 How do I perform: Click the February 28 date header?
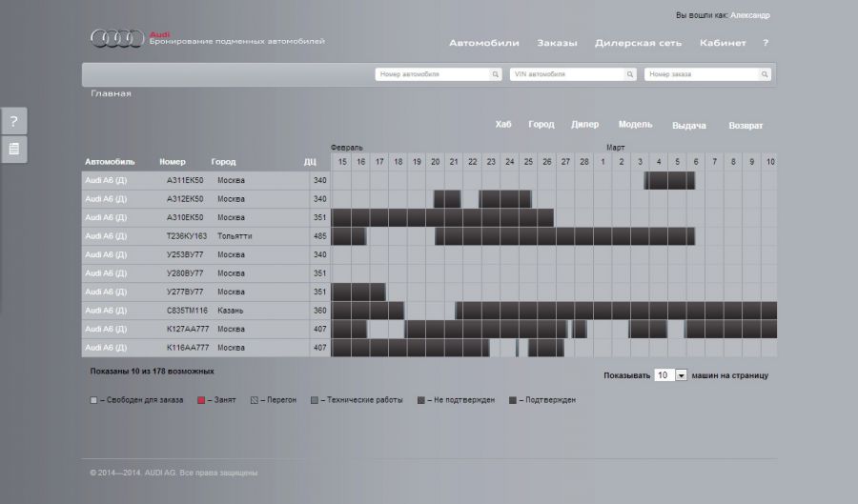(x=583, y=162)
